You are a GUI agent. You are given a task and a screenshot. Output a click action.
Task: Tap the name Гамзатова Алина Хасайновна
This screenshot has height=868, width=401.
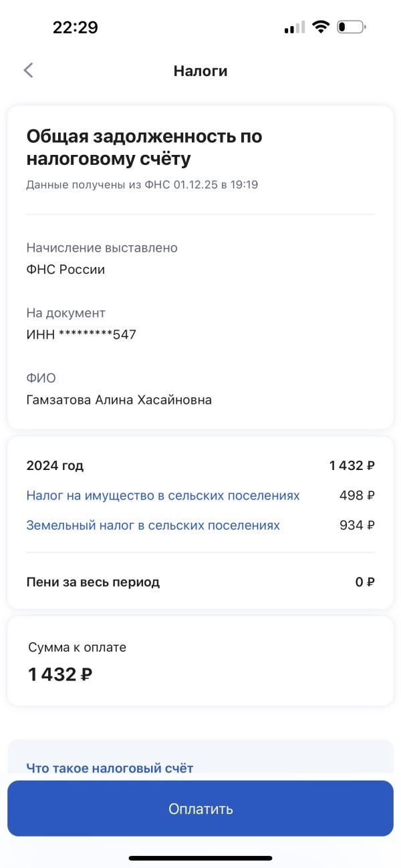click(119, 400)
